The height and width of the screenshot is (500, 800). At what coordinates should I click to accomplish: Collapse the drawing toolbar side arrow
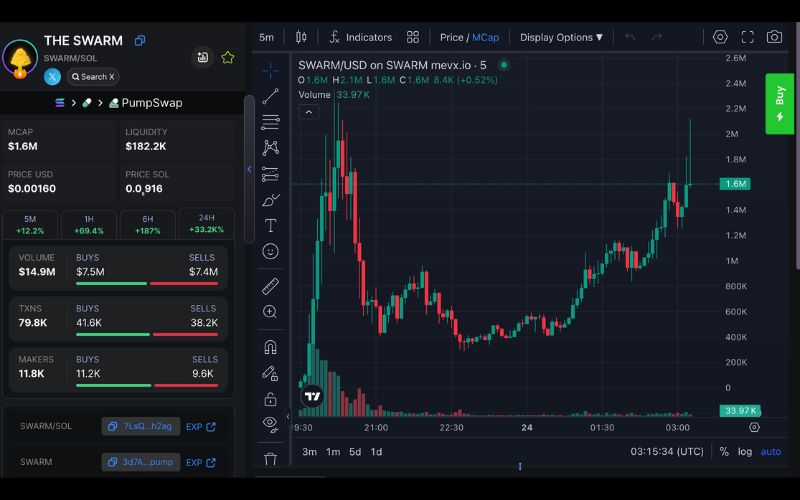coord(288,416)
